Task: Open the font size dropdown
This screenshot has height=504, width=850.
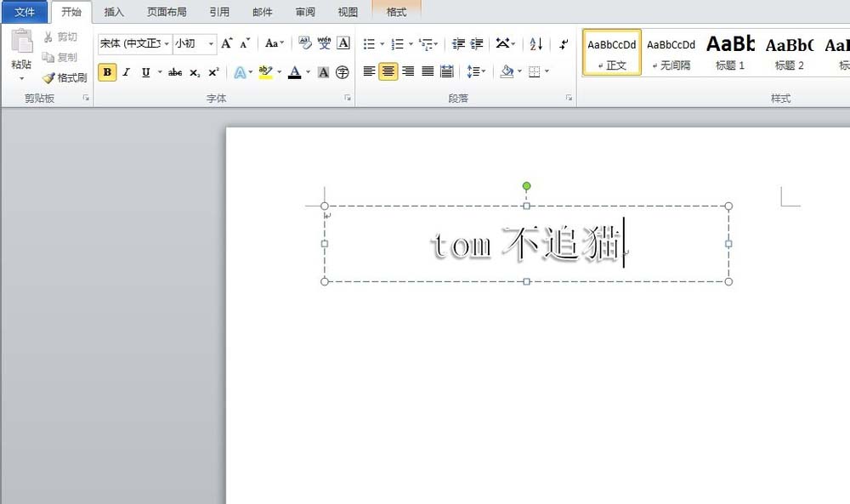Action: [x=211, y=42]
